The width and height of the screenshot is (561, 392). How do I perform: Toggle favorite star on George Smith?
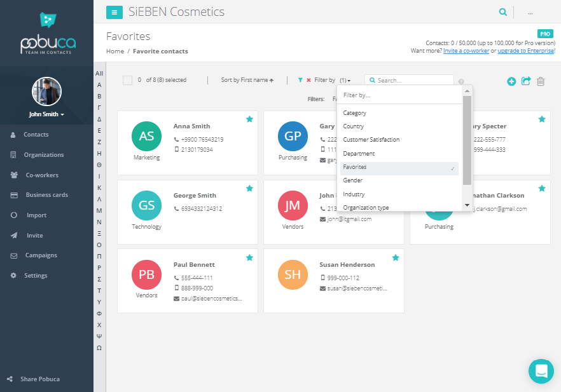(x=250, y=188)
